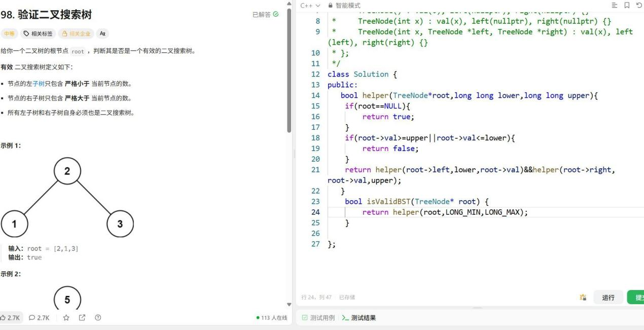Open the debugger icon beside Run button
The height and width of the screenshot is (330, 644).
(583, 298)
